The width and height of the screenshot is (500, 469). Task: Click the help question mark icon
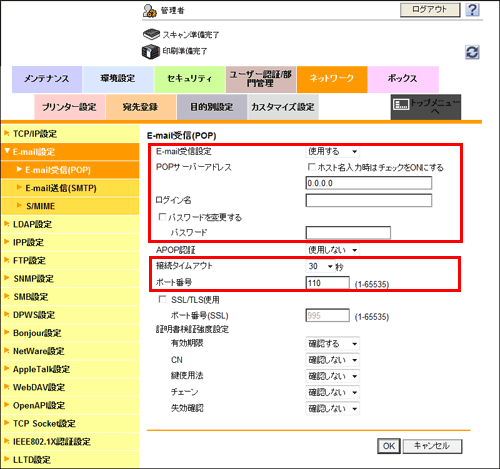click(472, 10)
